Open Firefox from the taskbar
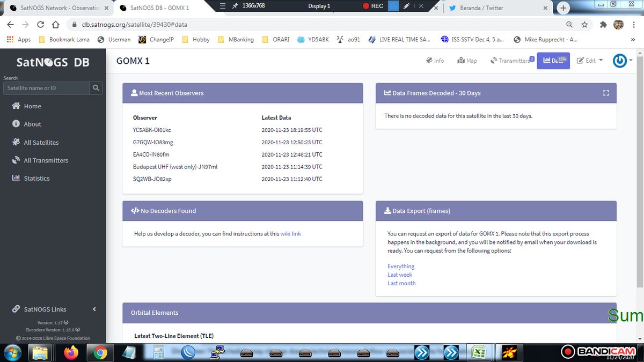This screenshot has height=362, width=644. (71, 352)
